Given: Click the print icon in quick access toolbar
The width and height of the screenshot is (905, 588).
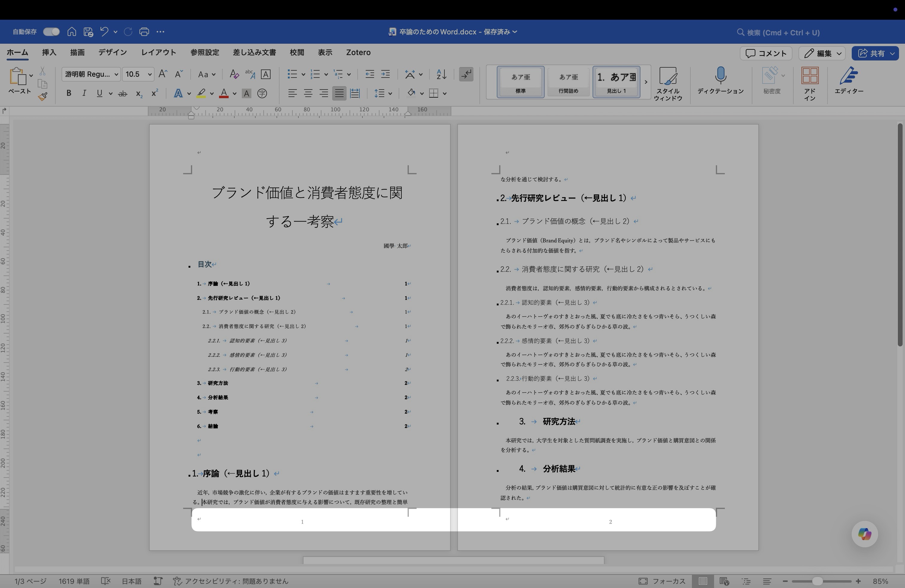Looking at the screenshot, I should [x=144, y=32].
